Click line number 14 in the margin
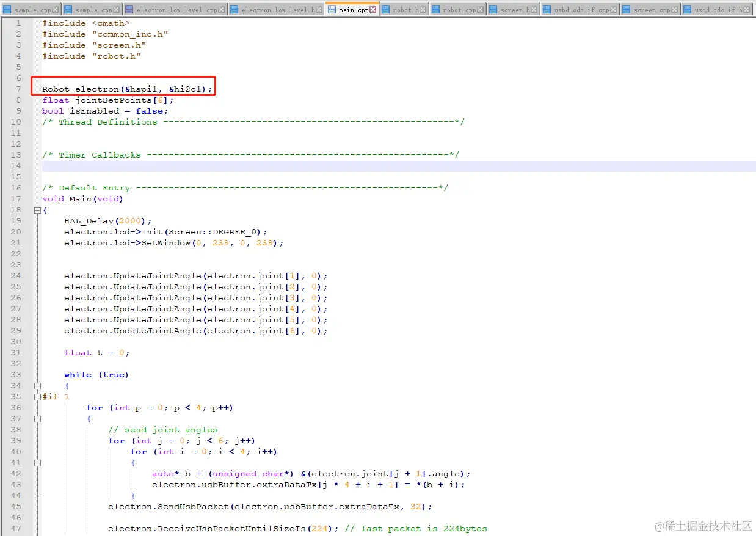 (x=15, y=166)
